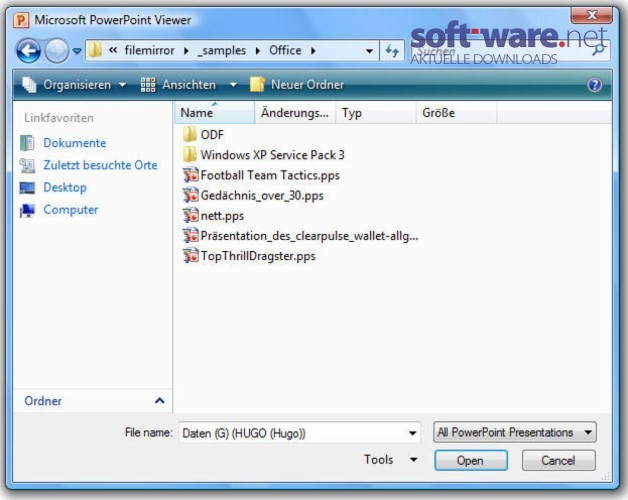The height and width of the screenshot is (500, 628).
Task: Expand arrow after filemirror breadcrumb
Action: tap(186, 51)
